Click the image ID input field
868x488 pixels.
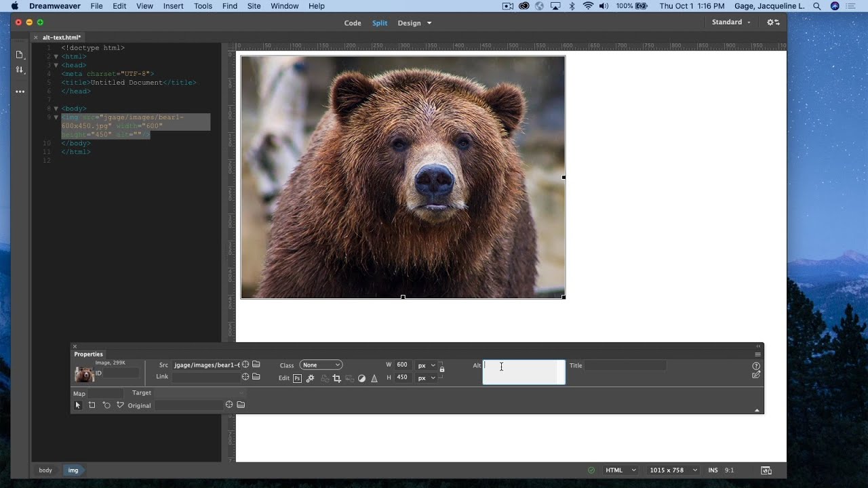[121, 373]
